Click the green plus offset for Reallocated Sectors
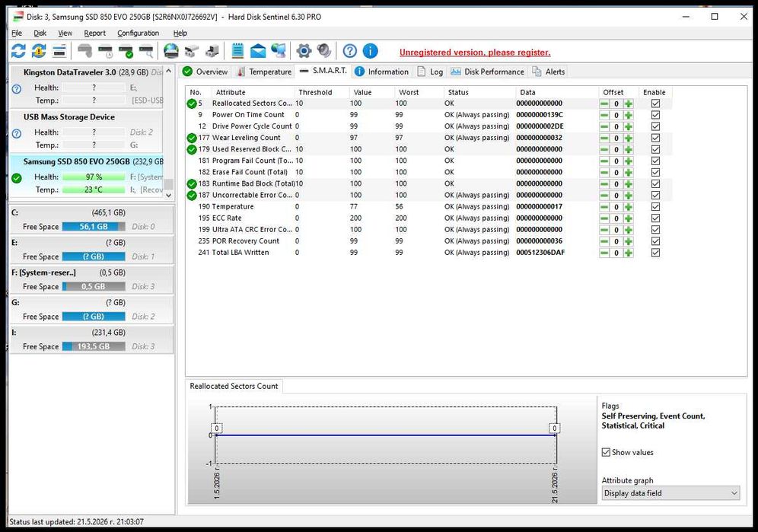758x532 pixels. click(628, 104)
